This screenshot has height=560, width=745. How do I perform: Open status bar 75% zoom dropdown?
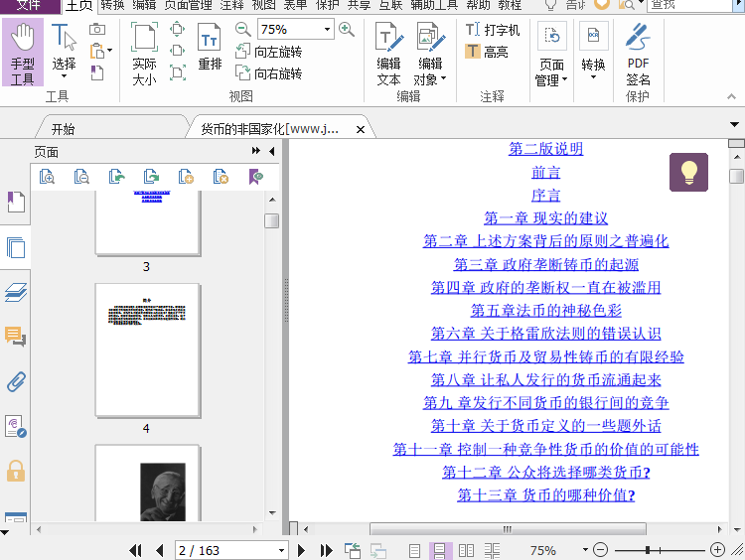coord(585,550)
